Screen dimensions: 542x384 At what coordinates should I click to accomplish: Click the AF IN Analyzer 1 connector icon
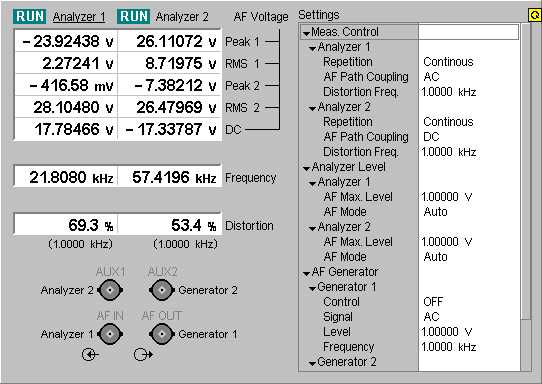click(110, 334)
